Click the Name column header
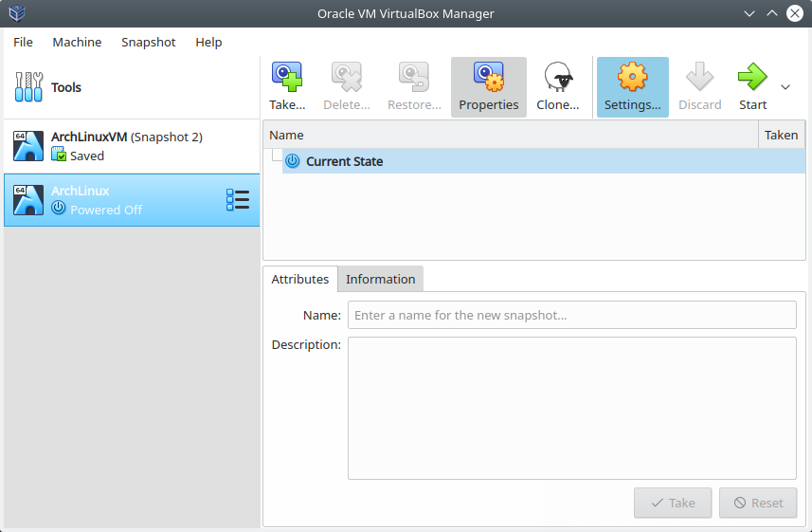812x532 pixels. point(511,135)
